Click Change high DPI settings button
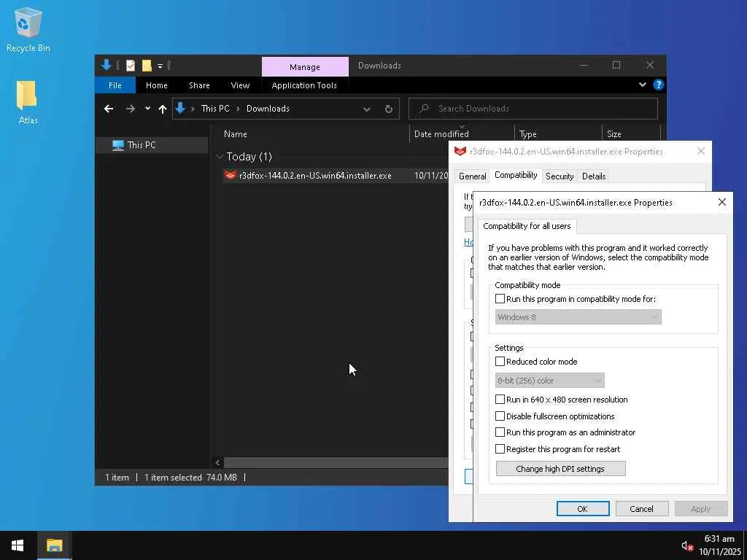 (x=560, y=469)
